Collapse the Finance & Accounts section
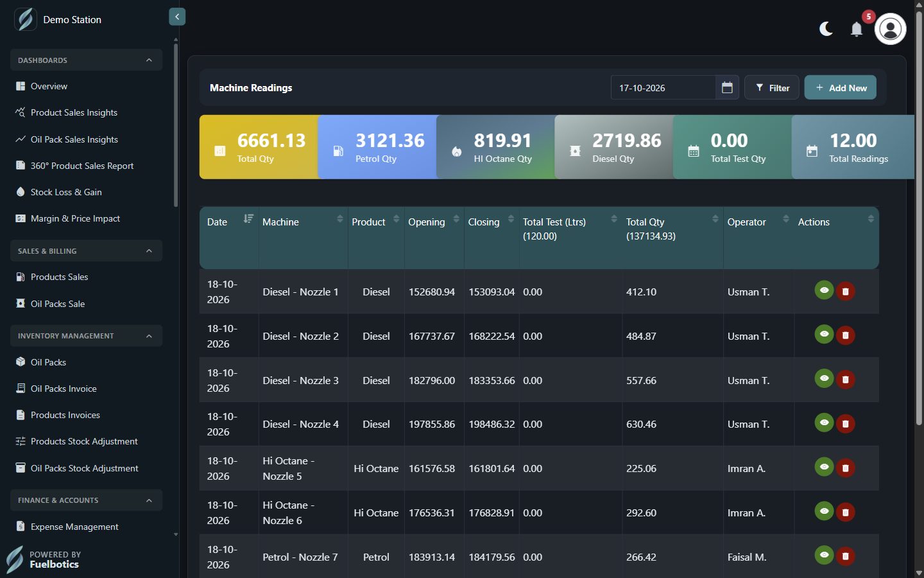Screen dimensions: 924x578 (x=86, y=500)
